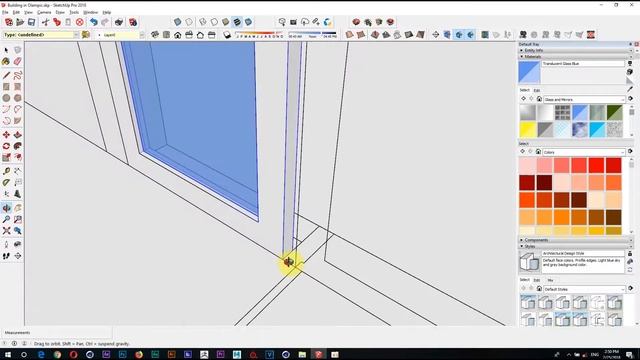Toggle Shaded With Textures style
The width and height of the screenshot is (640, 360).
tap(237, 22)
